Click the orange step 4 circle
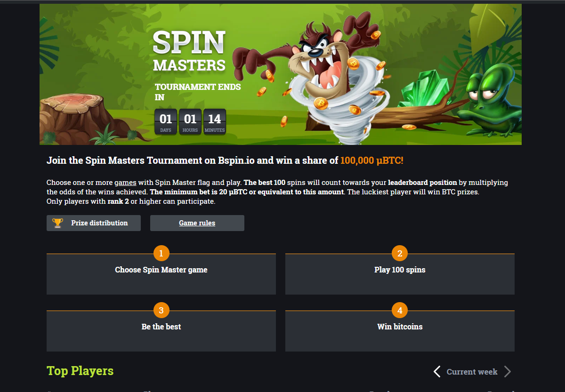 tap(400, 311)
